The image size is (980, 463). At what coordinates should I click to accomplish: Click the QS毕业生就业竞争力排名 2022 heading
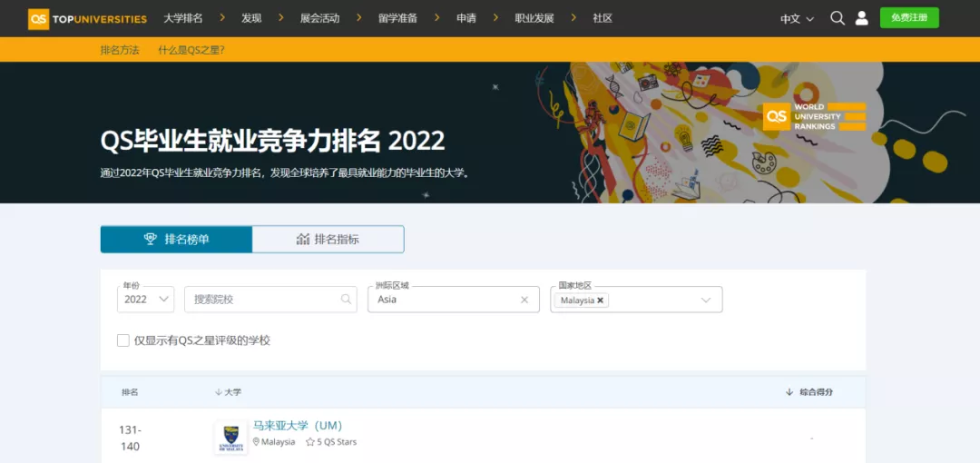click(x=272, y=142)
